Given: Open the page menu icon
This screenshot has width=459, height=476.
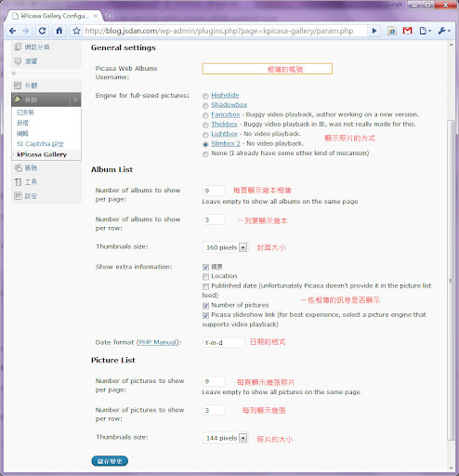Looking at the screenshot, I should click(425, 31).
